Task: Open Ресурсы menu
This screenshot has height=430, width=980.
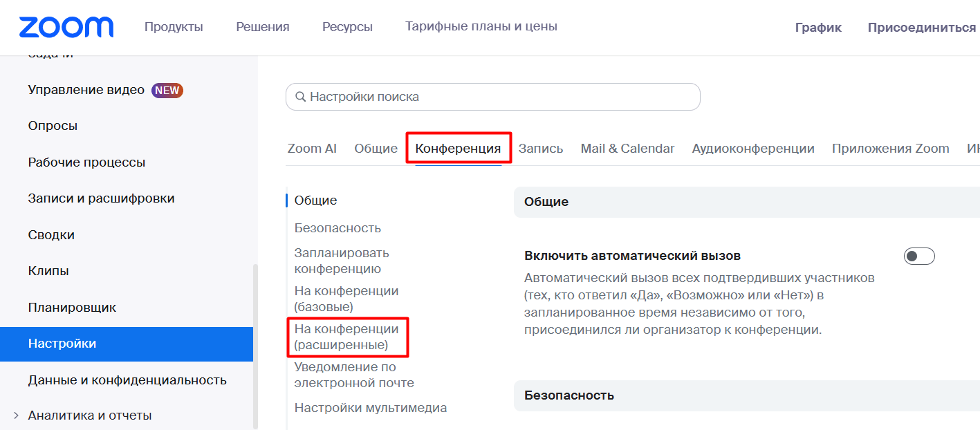Action: coord(347,27)
